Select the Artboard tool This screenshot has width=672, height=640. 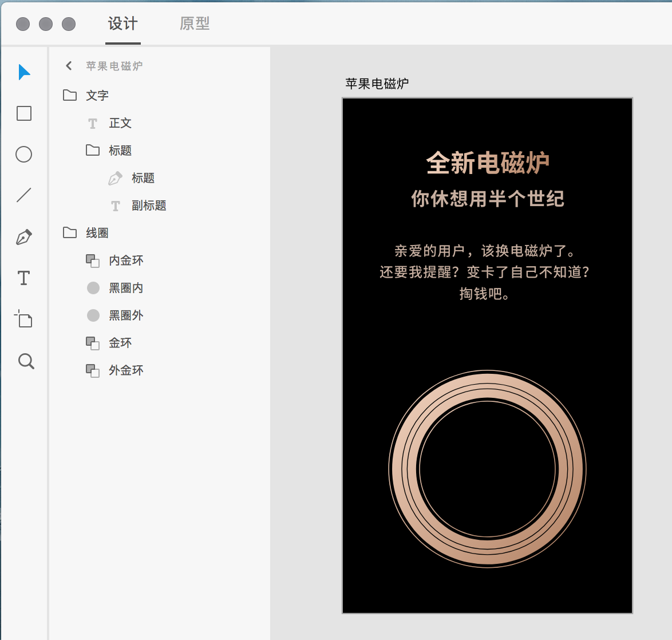pyautogui.click(x=23, y=318)
